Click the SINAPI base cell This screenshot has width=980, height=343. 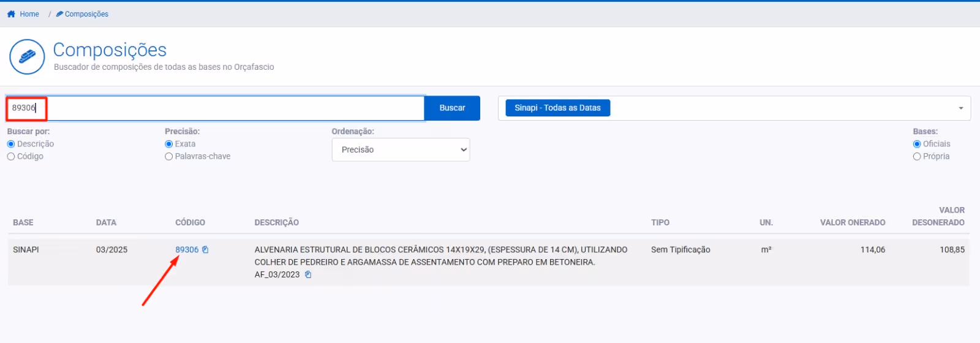point(26,250)
